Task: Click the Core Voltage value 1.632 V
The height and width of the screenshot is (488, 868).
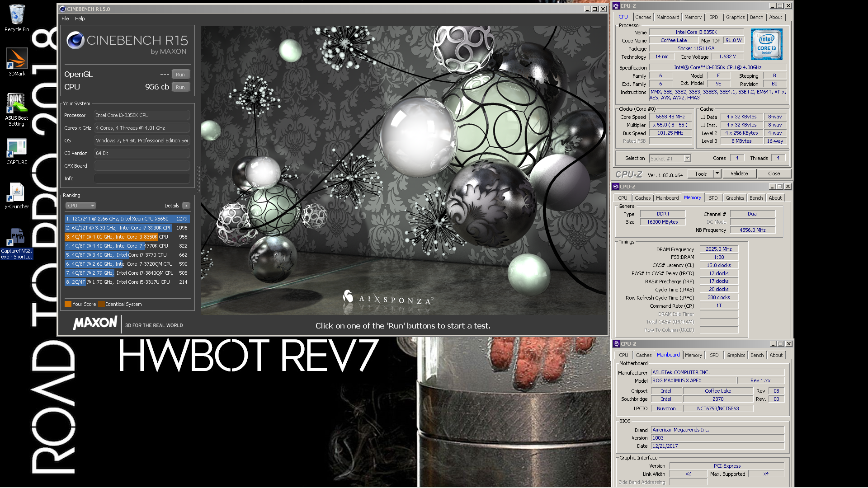Action: click(x=727, y=57)
